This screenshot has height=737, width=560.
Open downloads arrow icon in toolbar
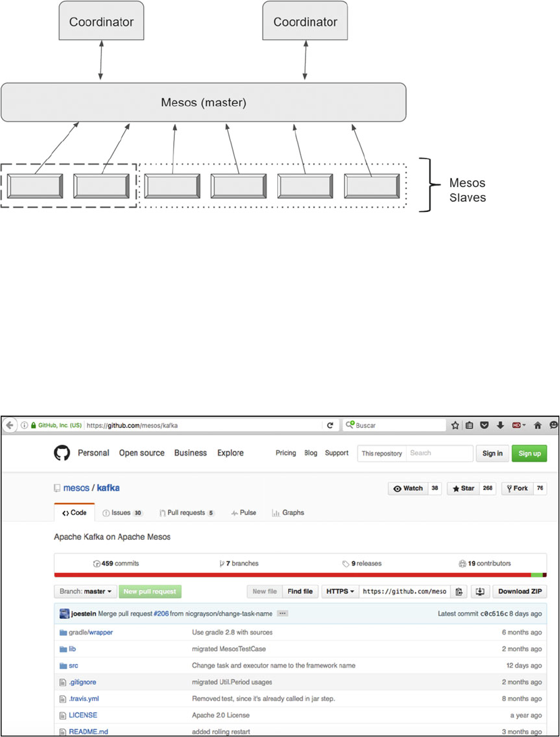click(501, 425)
